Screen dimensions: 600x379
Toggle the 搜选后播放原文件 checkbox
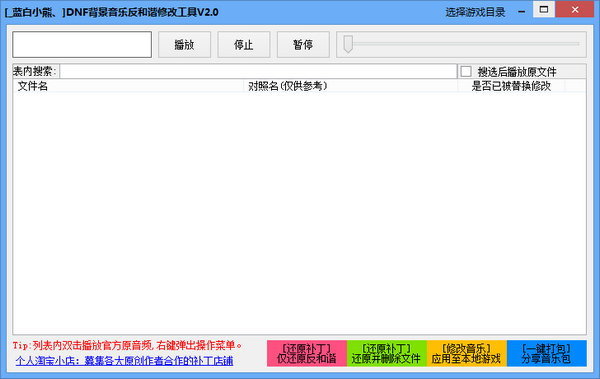(x=466, y=72)
